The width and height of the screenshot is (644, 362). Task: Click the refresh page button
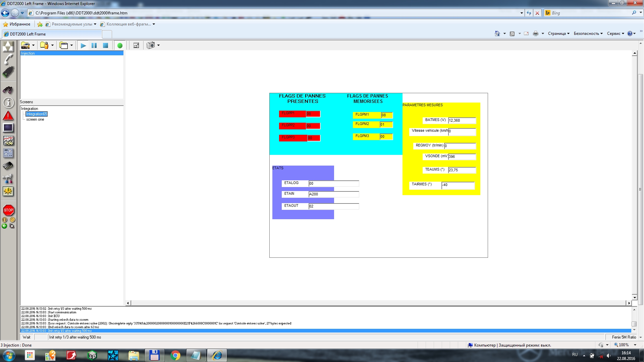coord(529,13)
